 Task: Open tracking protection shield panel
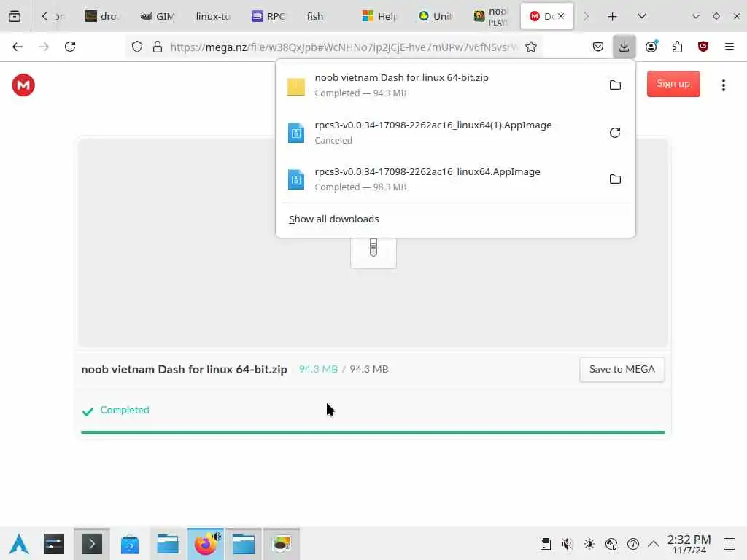[137, 47]
